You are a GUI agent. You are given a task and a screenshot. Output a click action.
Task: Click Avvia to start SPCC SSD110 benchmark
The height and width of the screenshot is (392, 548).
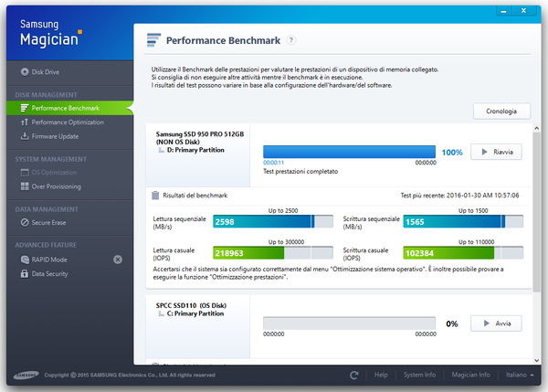tap(496, 323)
